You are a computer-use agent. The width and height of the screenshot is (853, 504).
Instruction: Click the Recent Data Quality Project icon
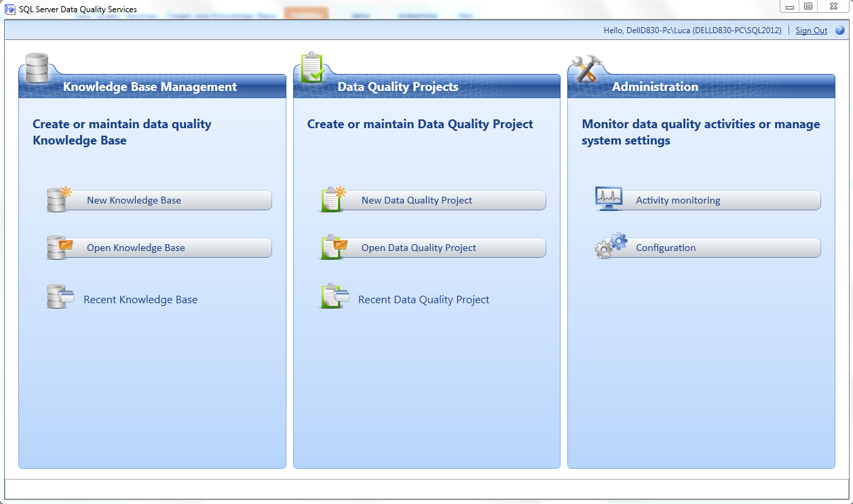pos(333,296)
